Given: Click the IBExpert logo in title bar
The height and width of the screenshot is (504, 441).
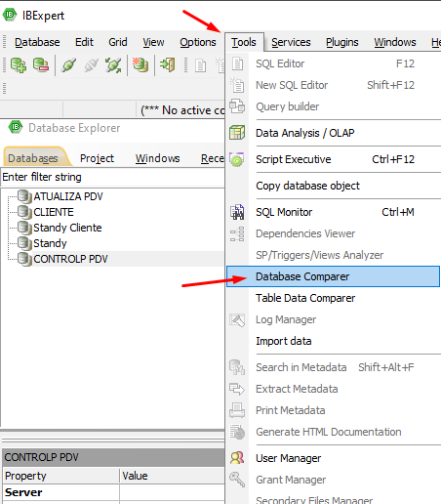Looking at the screenshot, I should point(10,15).
